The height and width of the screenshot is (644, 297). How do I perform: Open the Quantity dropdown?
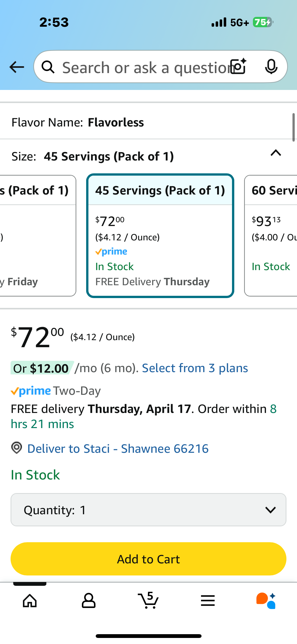[148, 510]
